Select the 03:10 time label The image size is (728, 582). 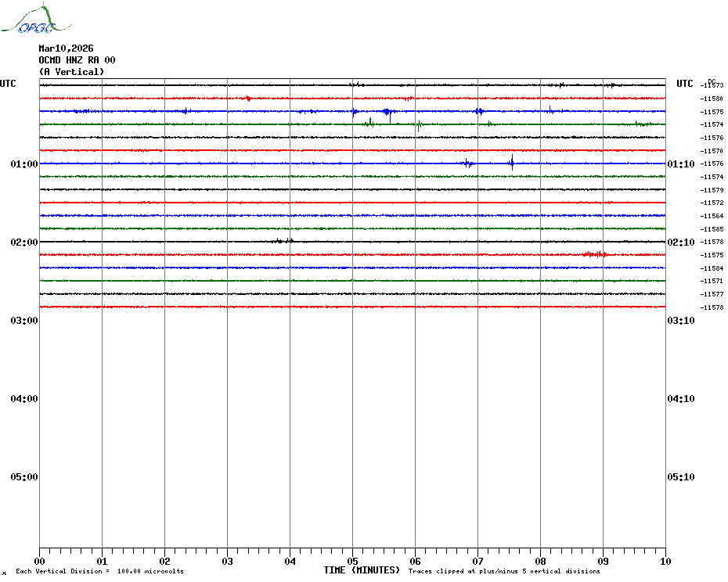[x=681, y=321]
